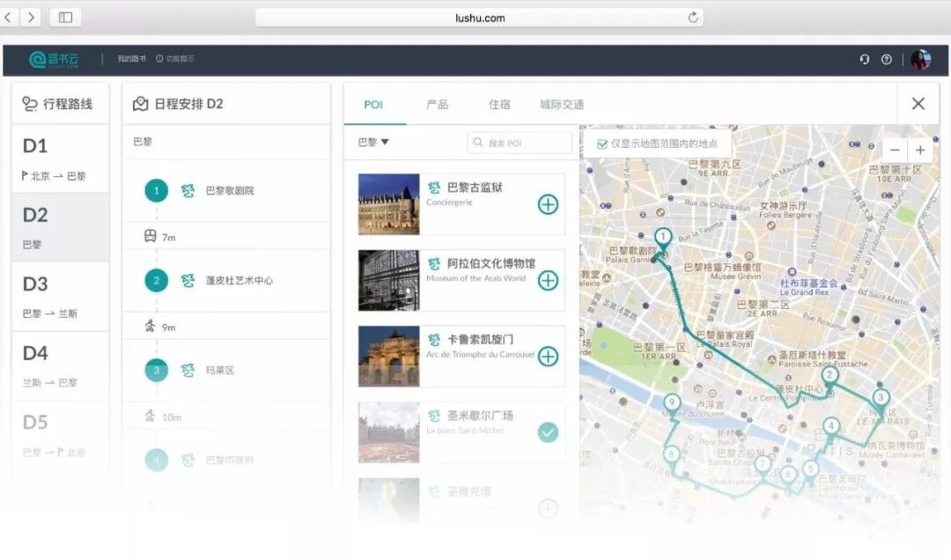Uncheck the added 圣米歇尔广场 checkmark
Screen dimensions: 951x560
548,432
